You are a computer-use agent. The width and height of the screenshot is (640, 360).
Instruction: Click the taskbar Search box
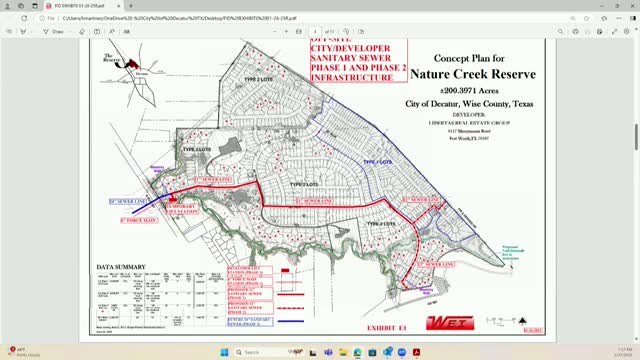click(x=269, y=352)
